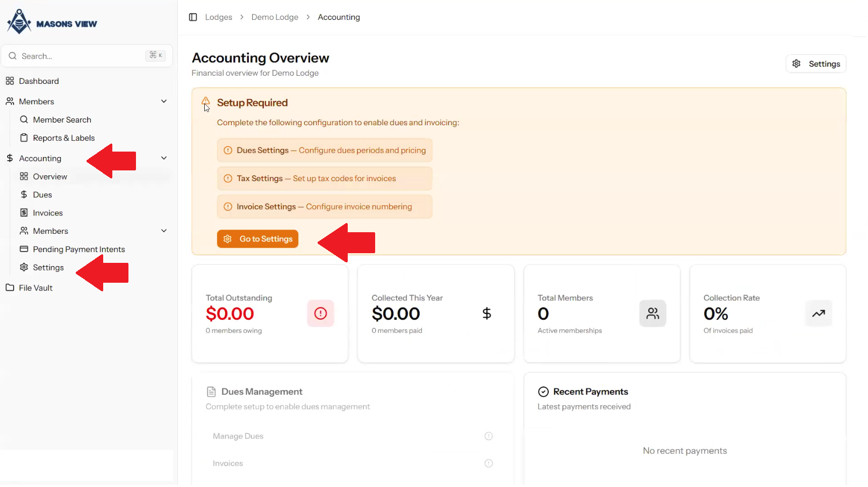Click the Collection Rate trend icon

point(818,313)
